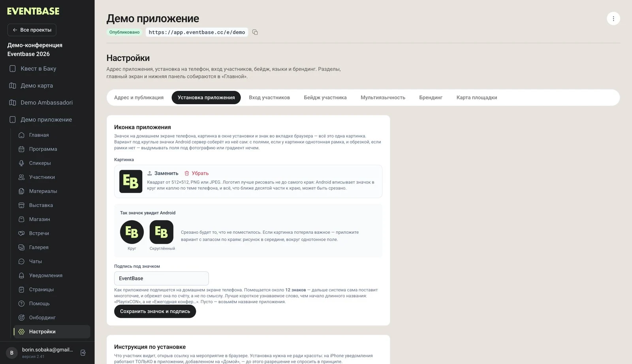The height and width of the screenshot is (364, 632).
Task: Click Сохранить значок и подпись button
Action: 155,311
